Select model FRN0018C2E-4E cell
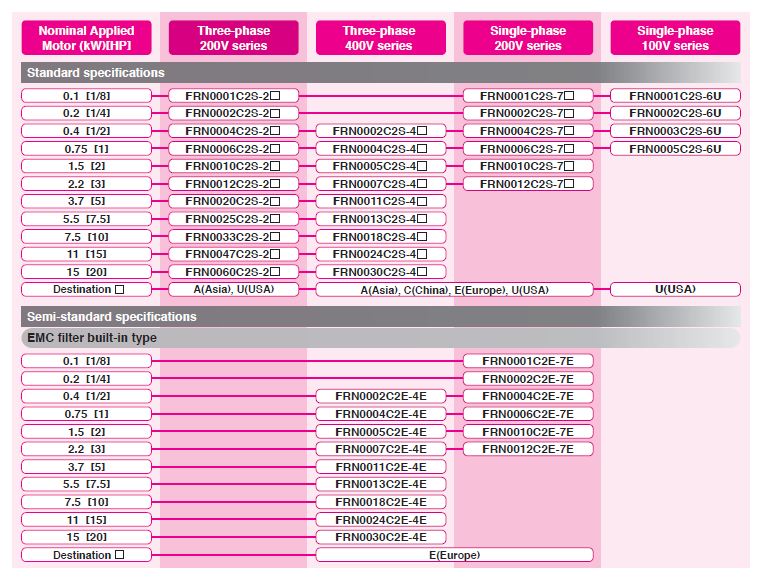The height and width of the screenshot is (584, 762). coord(381,502)
